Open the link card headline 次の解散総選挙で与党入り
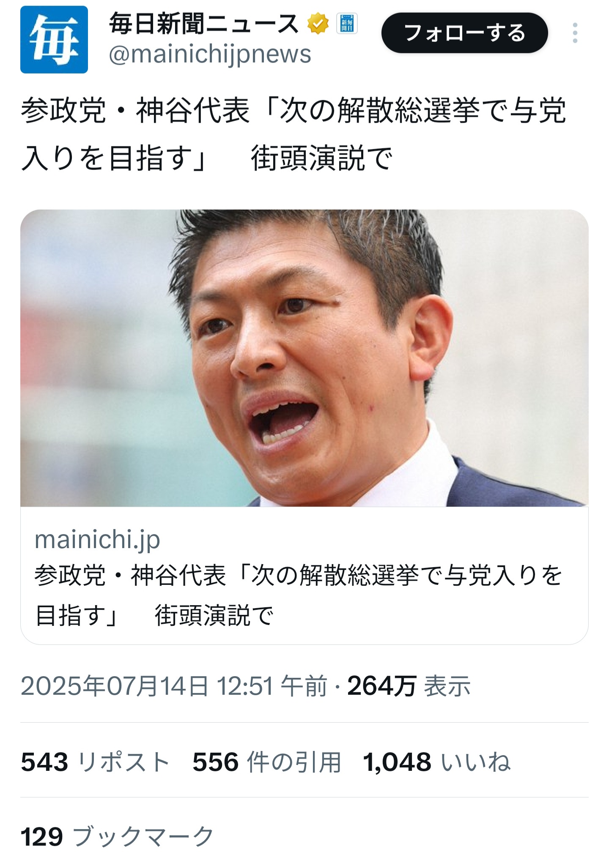 coord(298,595)
